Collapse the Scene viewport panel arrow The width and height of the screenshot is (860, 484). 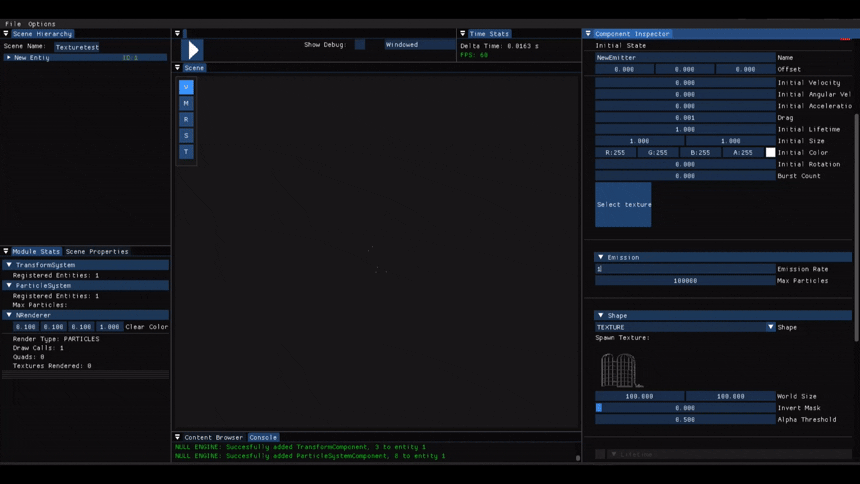click(x=177, y=67)
